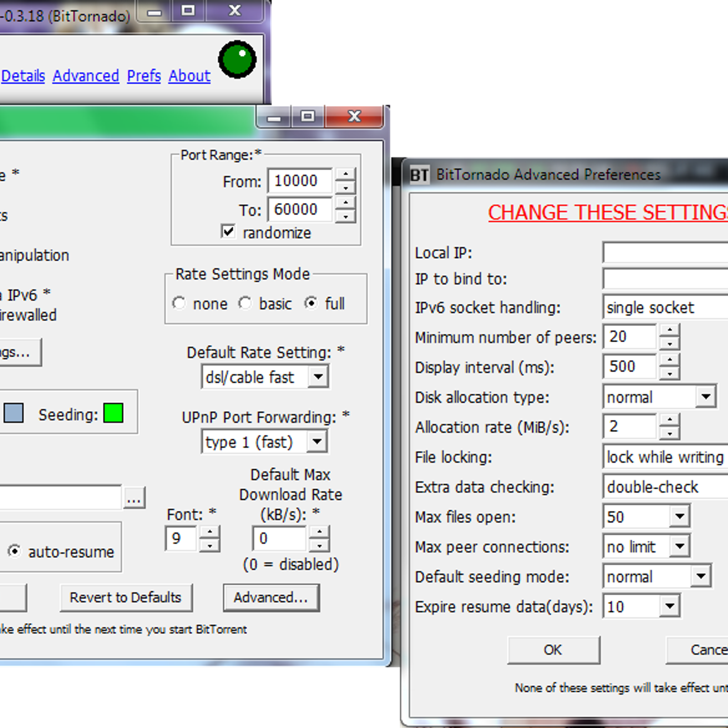Click the Revert to Defaults button

126,597
